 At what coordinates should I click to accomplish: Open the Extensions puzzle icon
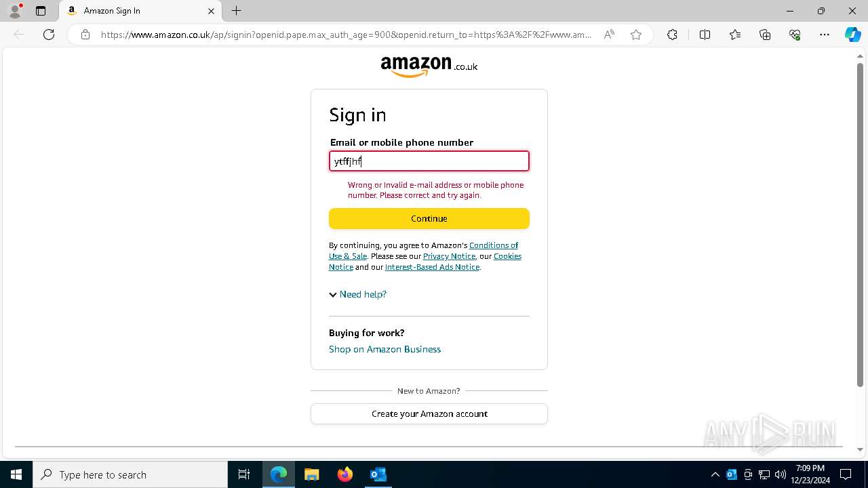672,35
